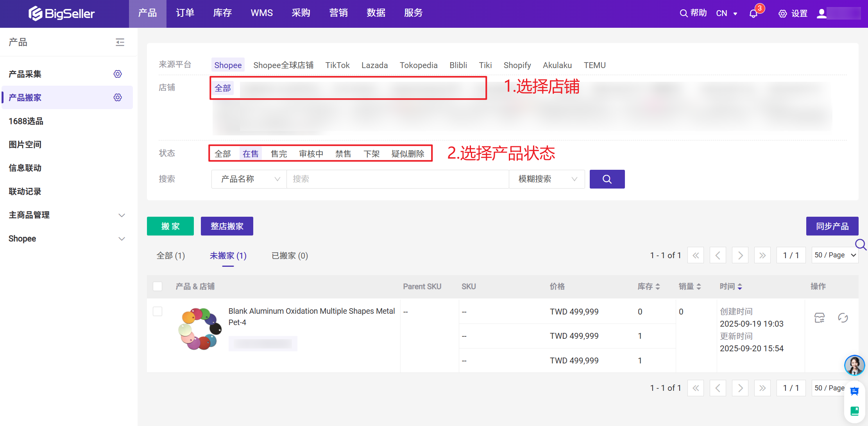Open settings gear next to 产品搬家
This screenshot has height=426, width=868.
click(118, 97)
